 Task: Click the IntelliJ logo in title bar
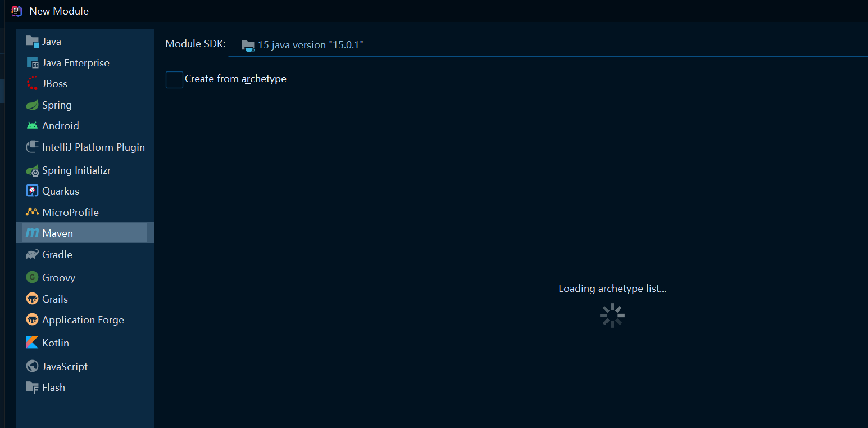(x=17, y=11)
